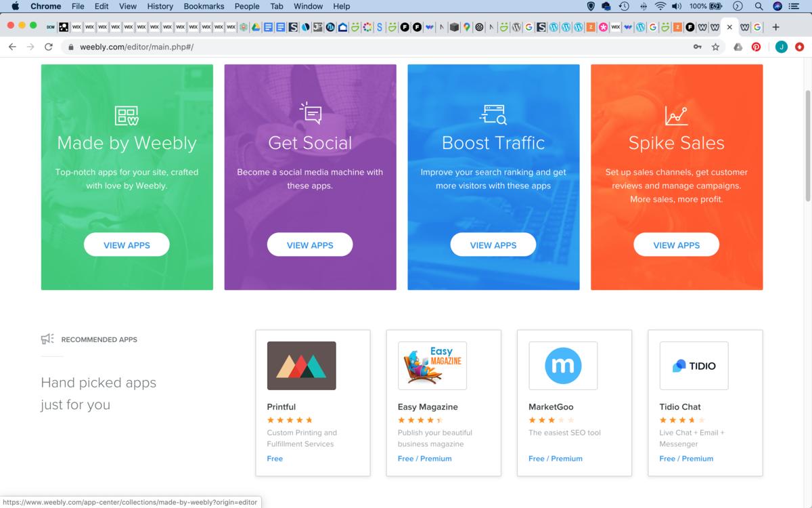Click the page vertical scrollbar
Image resolution: width=812 pixels, height=508 pixels.
point(807,146)
